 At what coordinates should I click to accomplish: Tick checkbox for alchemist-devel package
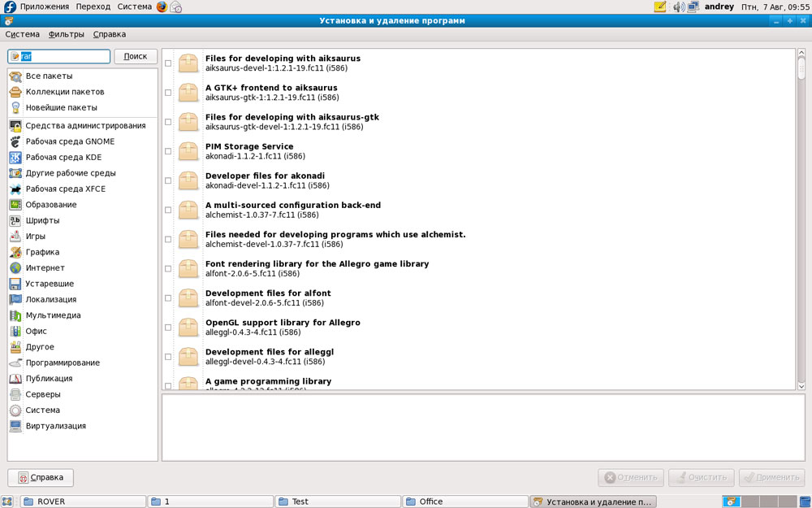pyautogui.click(x=168, y=240)
